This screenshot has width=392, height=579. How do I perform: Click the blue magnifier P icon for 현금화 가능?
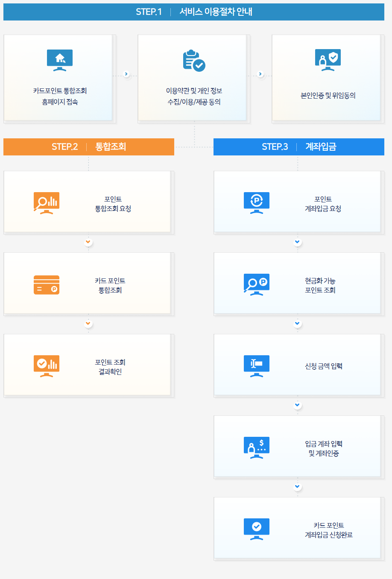[257, 284]
